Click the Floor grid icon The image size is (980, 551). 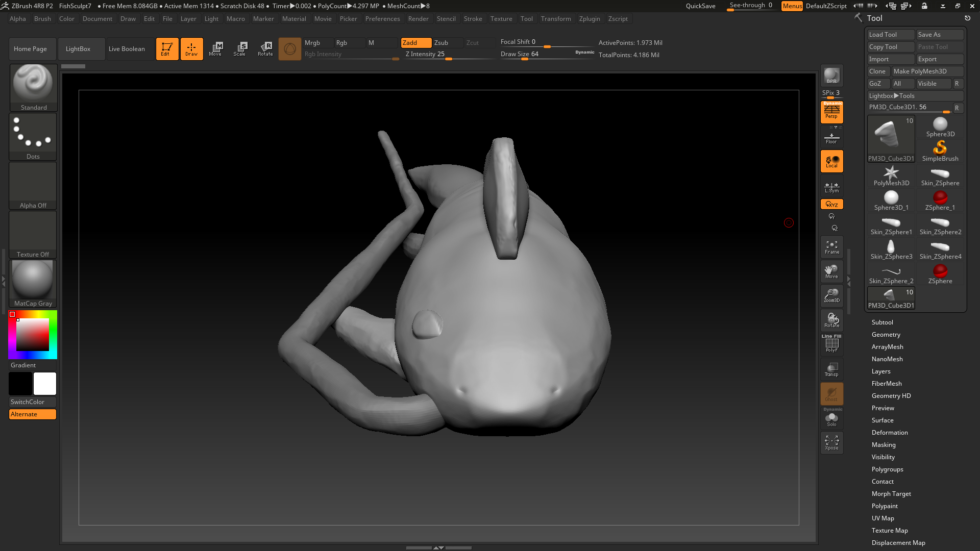[x=831, y=137]
